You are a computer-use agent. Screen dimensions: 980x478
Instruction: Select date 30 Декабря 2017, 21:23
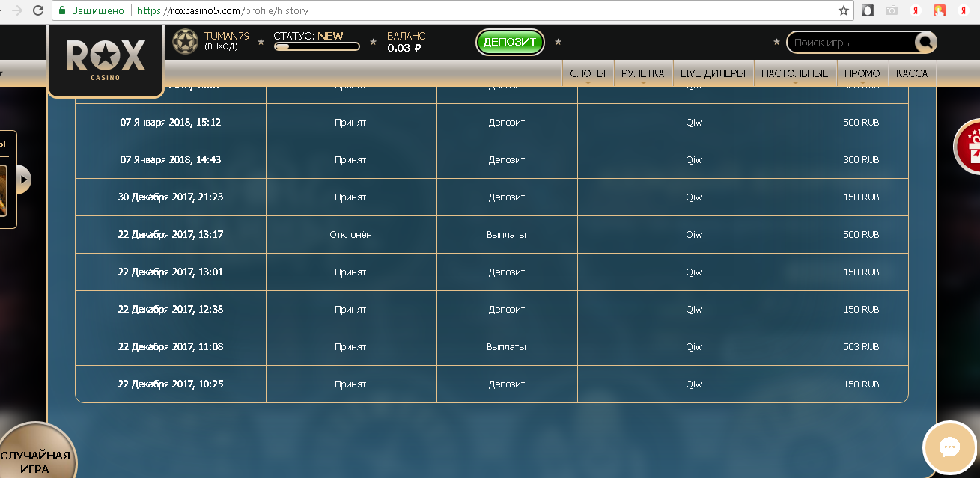coord(171,197)
